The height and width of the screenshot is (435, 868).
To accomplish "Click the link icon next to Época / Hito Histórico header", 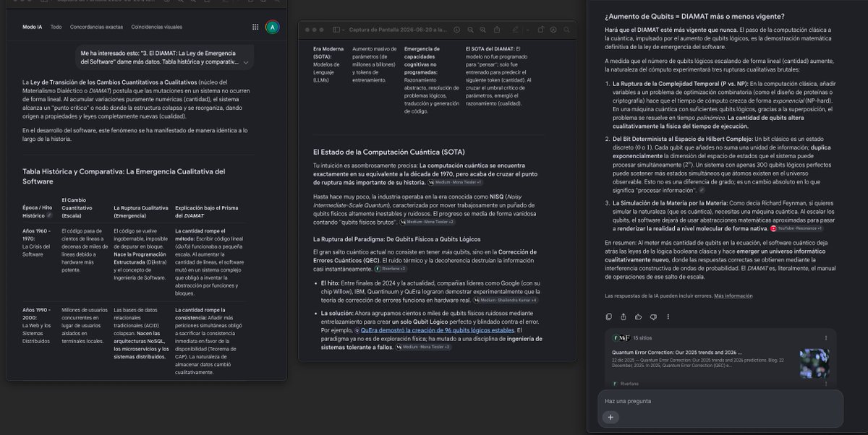I will point(49,215).
